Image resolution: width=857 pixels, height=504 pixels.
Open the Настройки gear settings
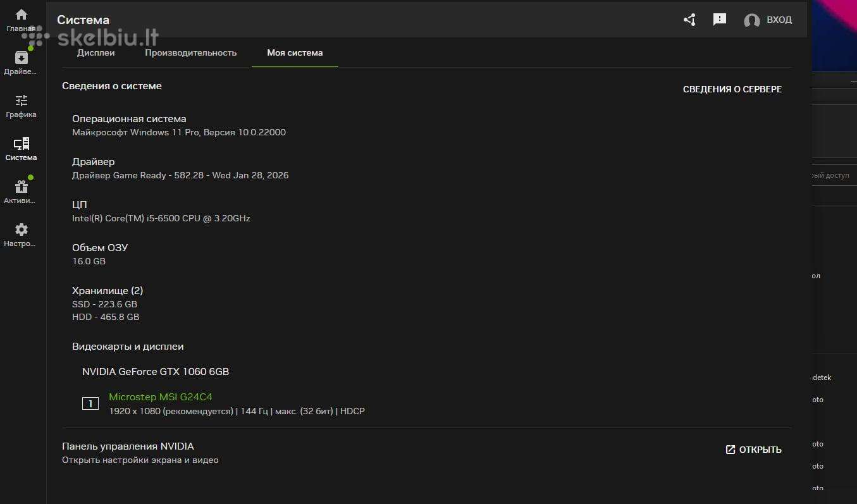coord(22,235)
